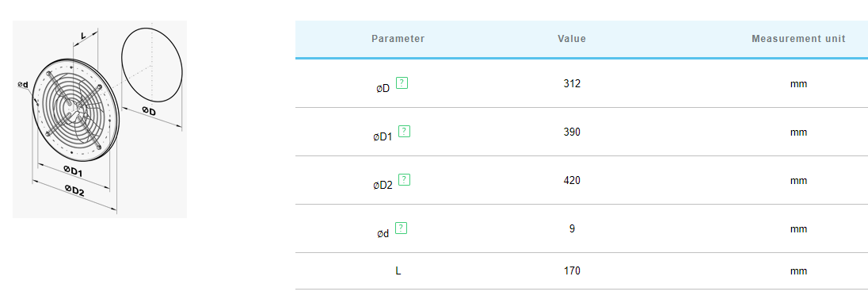The height and width of the screenshot is (303, 868).
Task: Click the Parameter column header
Action: 398,39
